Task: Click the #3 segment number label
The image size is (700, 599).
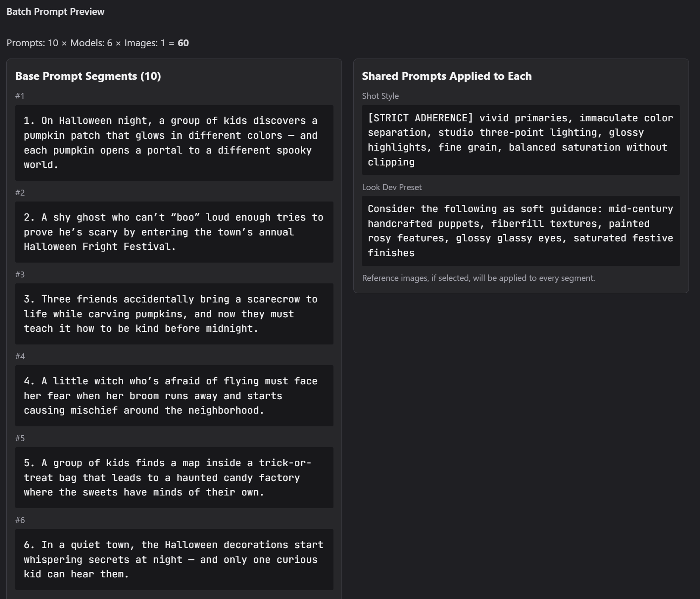Action: [20, 274]
